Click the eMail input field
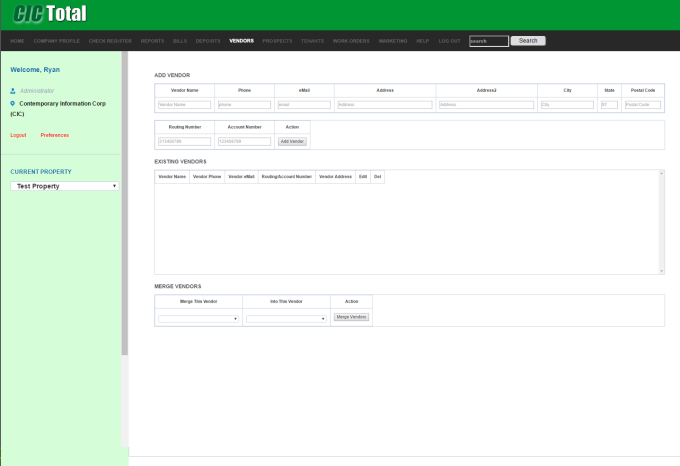The height and width of the screenshot is (466, 680). point(304,105)
